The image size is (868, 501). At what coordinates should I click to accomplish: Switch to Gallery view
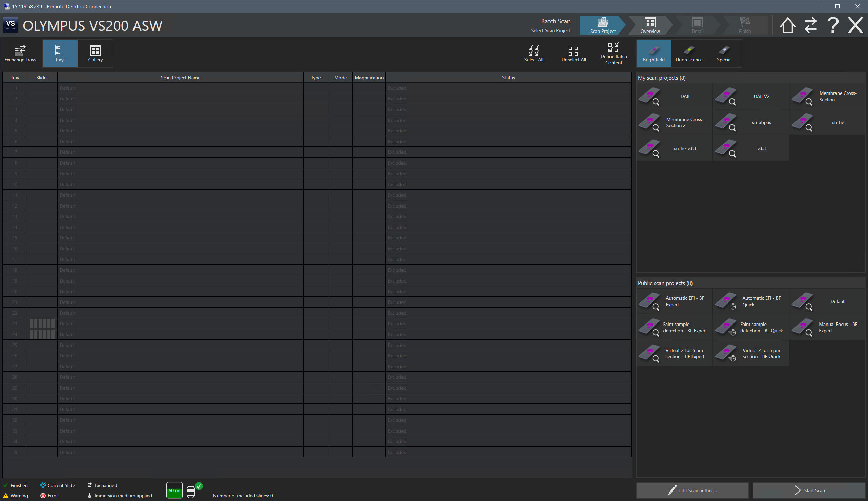[95, 53]
